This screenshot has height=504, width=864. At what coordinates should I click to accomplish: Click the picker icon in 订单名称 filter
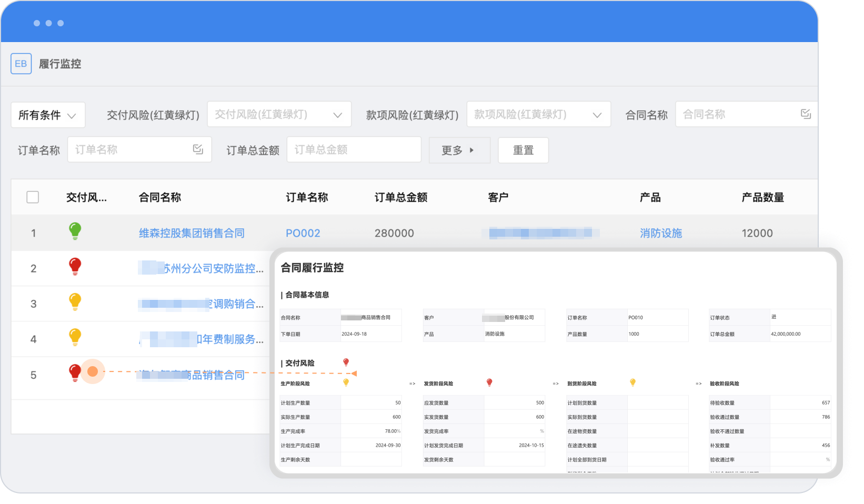pyautogui.click(x=198, y=149)
